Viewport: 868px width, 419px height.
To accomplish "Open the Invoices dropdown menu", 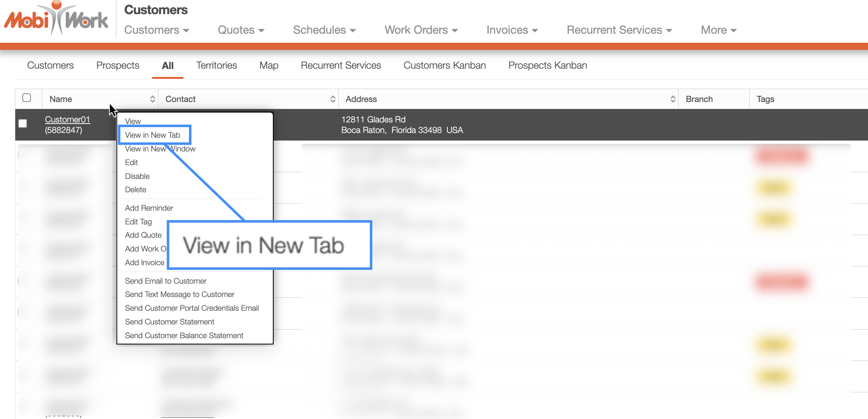I will coord(512,30).
